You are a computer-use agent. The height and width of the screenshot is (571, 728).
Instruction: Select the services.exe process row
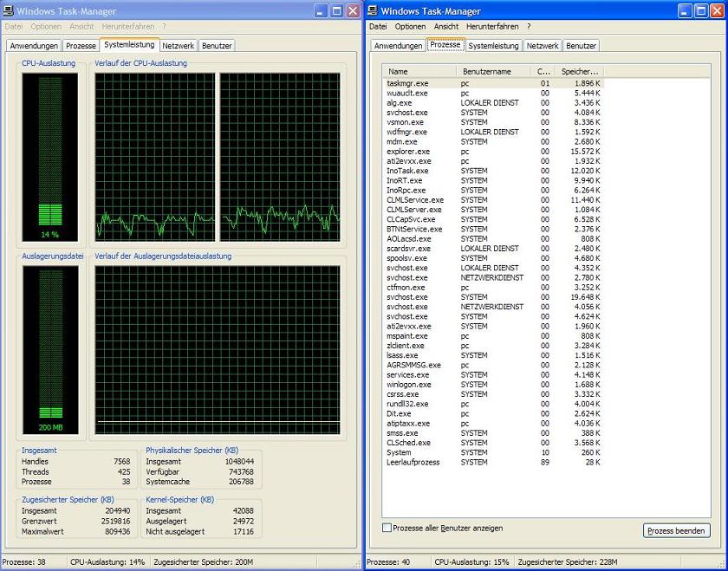pos(493,374)
